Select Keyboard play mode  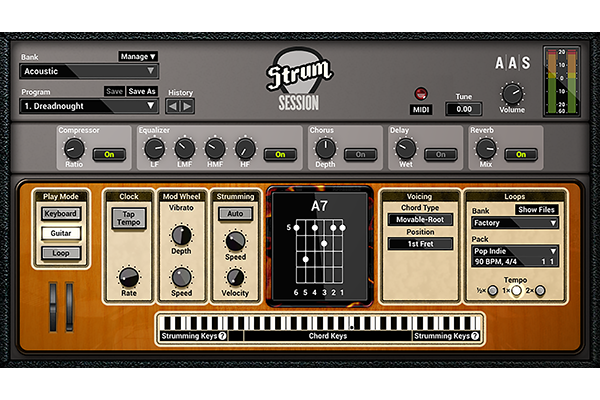pos(61,214)
